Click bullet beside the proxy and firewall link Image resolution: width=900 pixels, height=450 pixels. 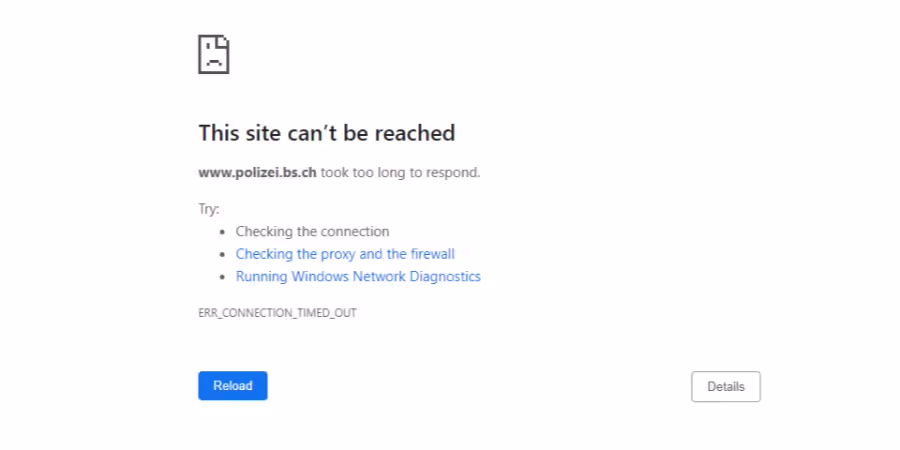(x=223, y=255)
